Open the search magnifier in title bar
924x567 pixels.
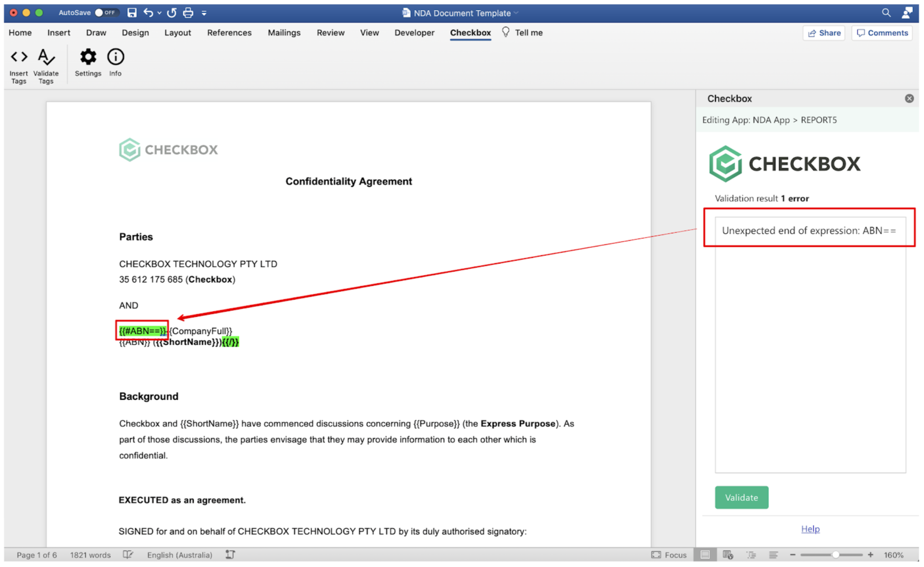click(x=886, y=13)
